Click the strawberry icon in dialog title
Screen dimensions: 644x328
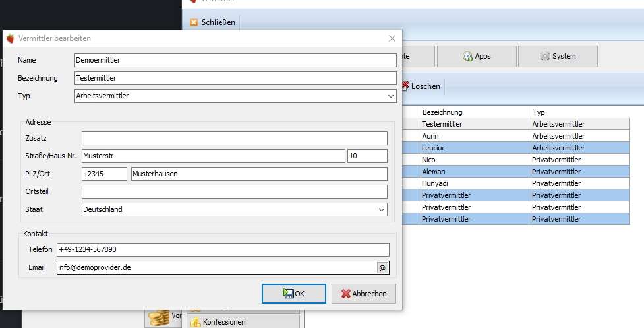tap(11, 38)
